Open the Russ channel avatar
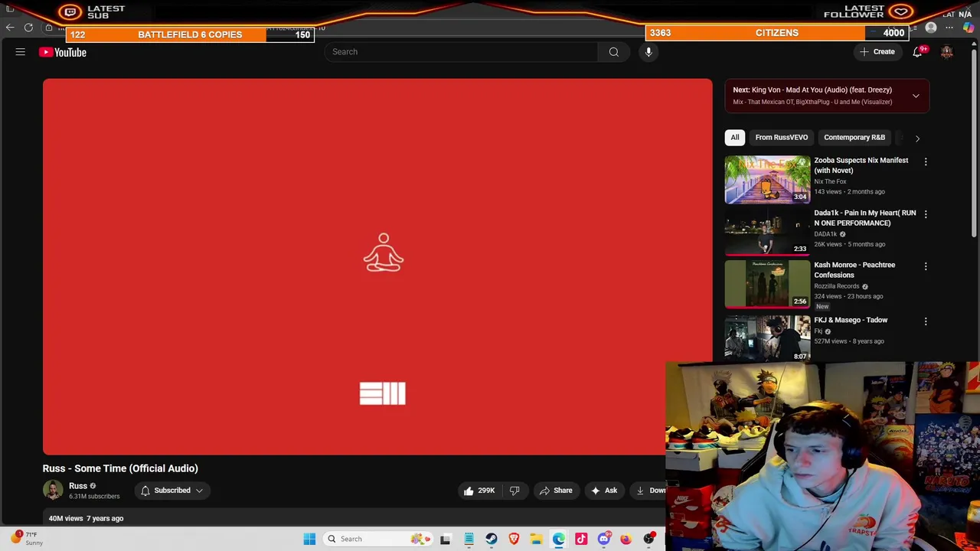Screen dimensions: 980x551 click(53, 491)
